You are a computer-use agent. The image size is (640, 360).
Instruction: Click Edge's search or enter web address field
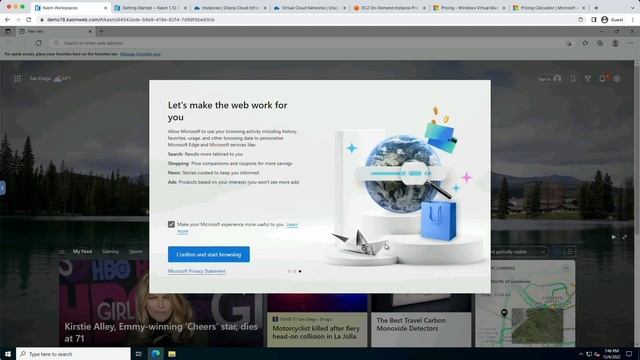306,43
